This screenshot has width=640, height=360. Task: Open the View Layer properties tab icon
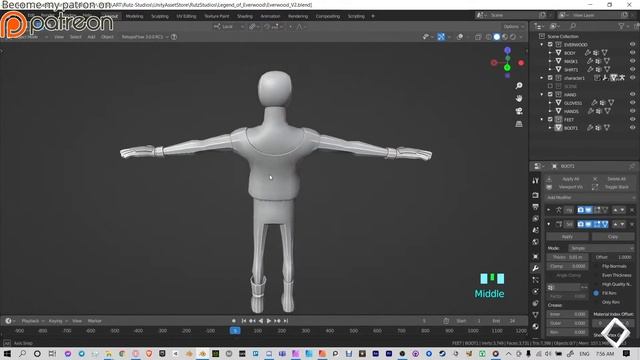pyautogui.click(x=536, y=219)
